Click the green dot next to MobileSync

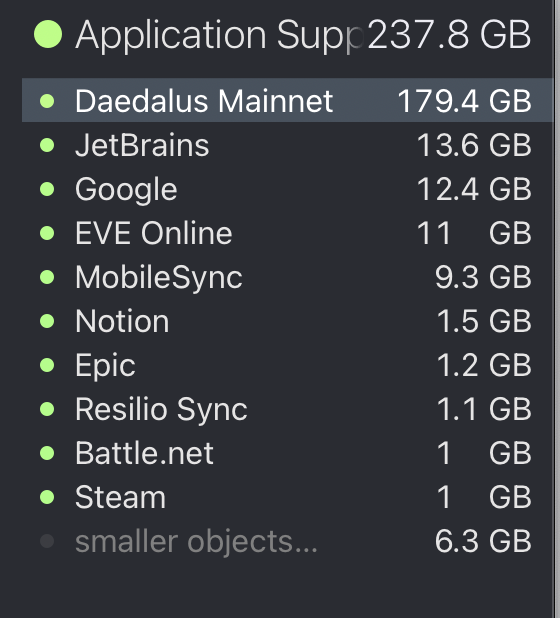[47, 277]
